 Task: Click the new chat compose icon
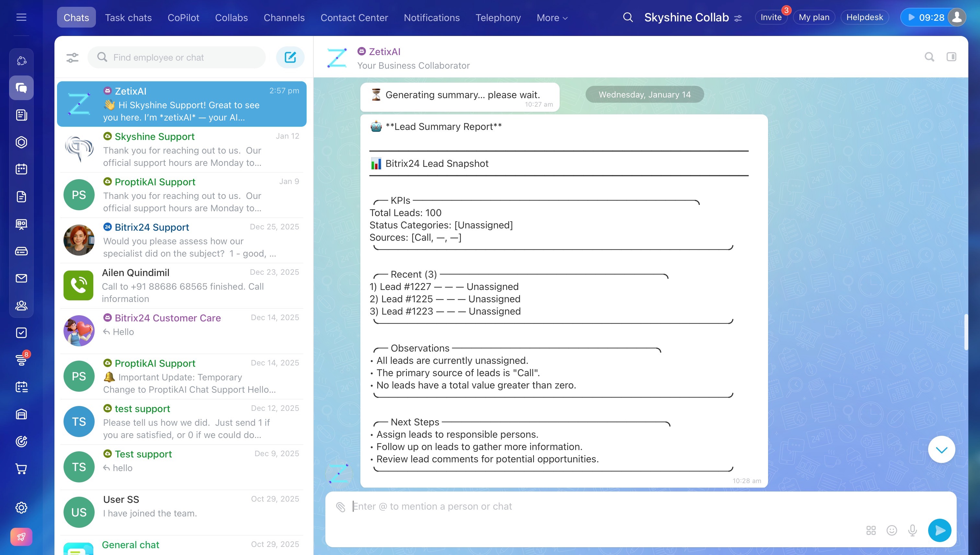290,57
